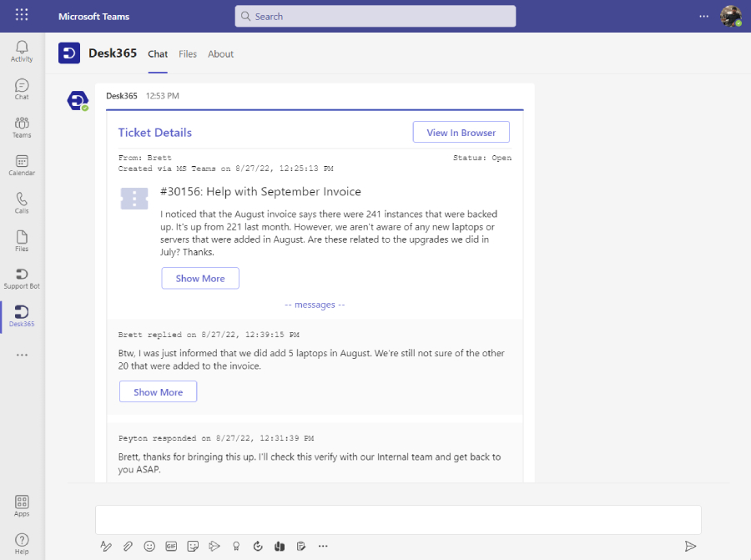Select Desk365 in the sidebar
The image size is (751, 560).
[22, 316]
